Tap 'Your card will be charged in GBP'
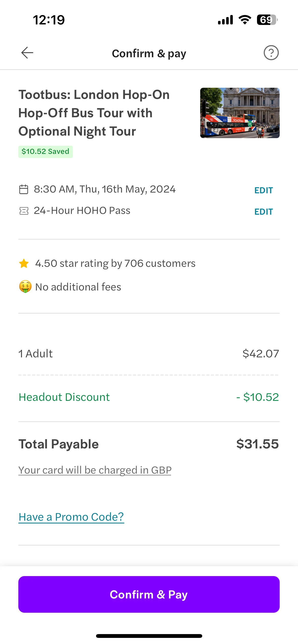The width and height of the screenshot is (298, 644). tap(95, 470)
